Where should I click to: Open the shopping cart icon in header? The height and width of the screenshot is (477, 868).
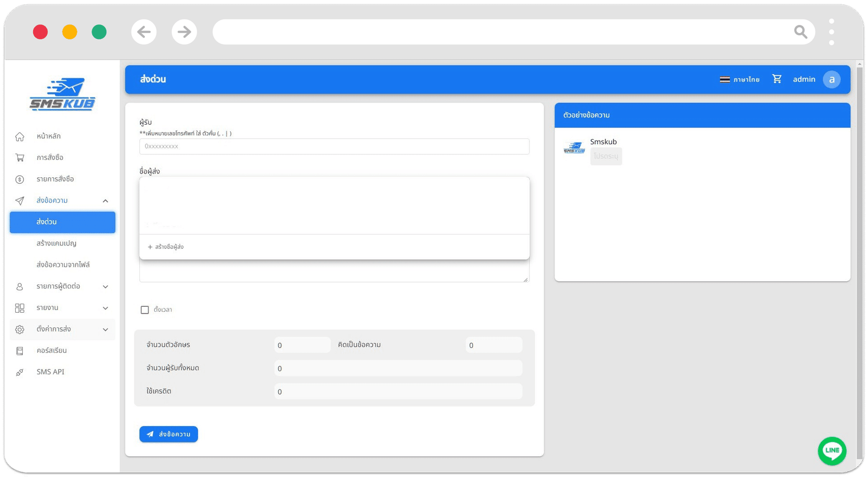point(777,79)
